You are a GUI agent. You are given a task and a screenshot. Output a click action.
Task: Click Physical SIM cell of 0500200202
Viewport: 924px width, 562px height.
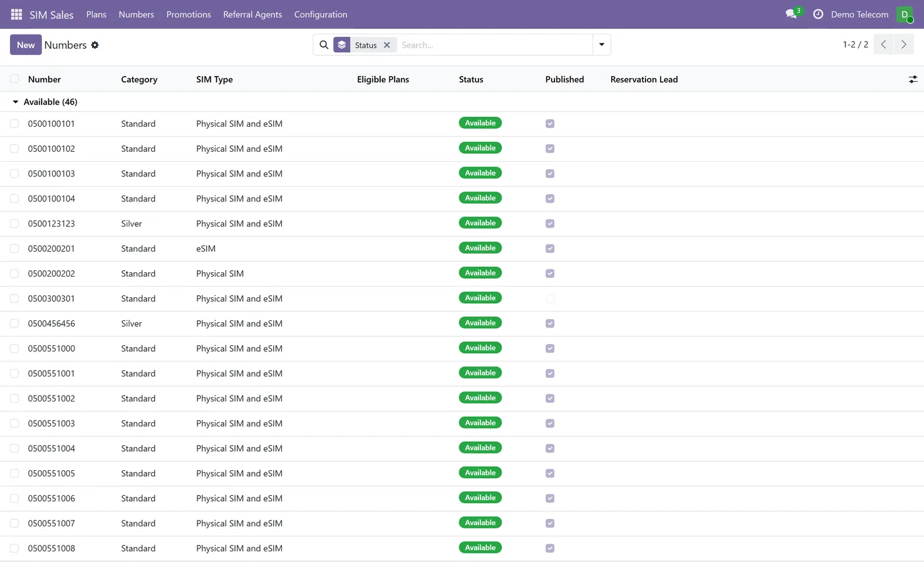click(220, 274)
